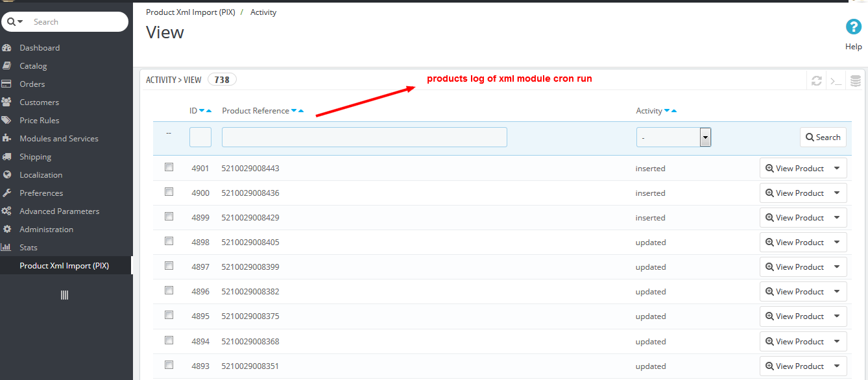Click the Shipping truck icon
868x380 pixels.
coord(6,157)
